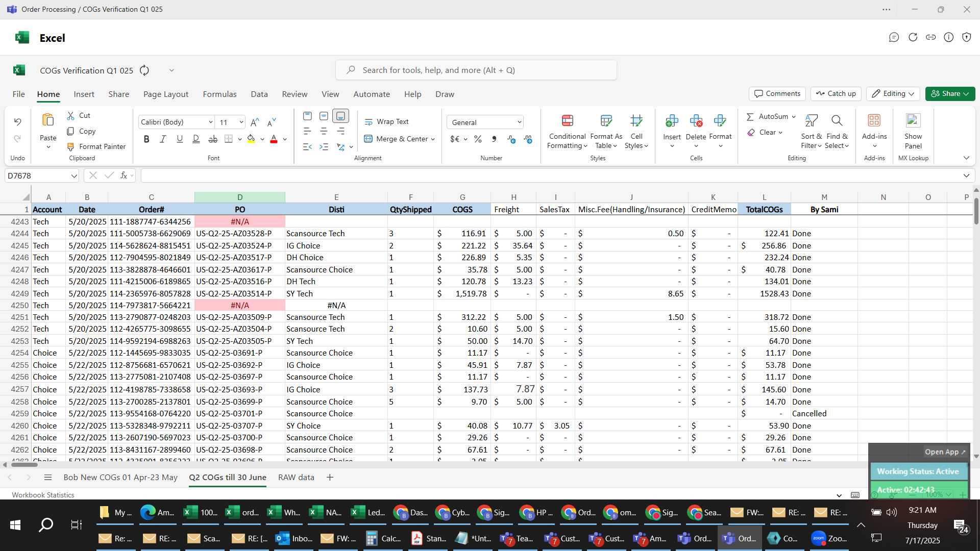This screenshot has height=551, width=980.
Task: Click the search for tools box
Action: click(476, 70)
